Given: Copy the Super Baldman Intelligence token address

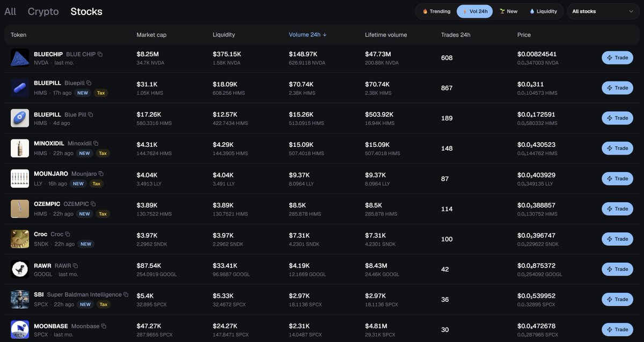Looking at the screenshot, I should pyautogui.click(x=126, y=295).
